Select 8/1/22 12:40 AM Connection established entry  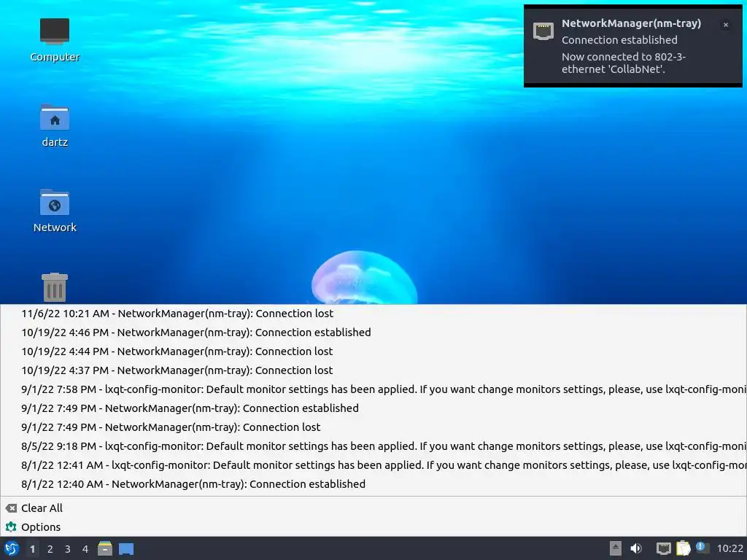point(373,484)
